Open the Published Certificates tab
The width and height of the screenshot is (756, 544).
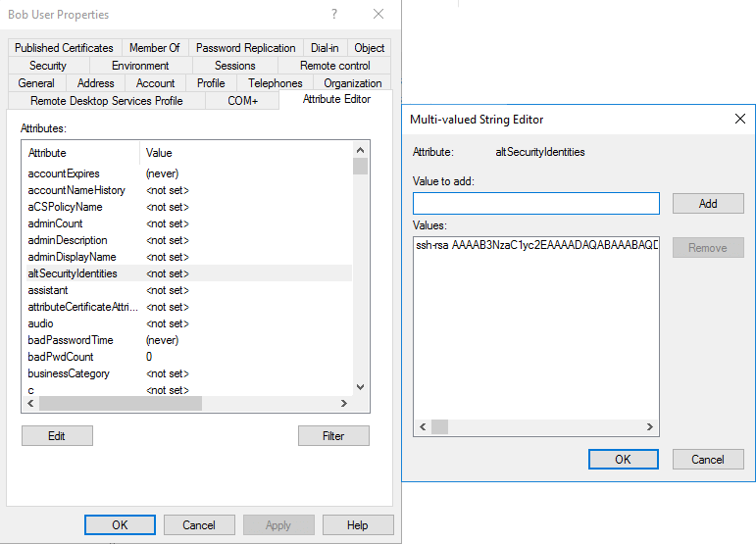pos(64,48)
